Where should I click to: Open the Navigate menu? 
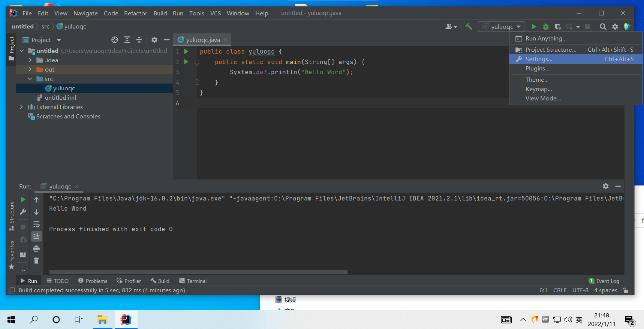pos(85,13)
